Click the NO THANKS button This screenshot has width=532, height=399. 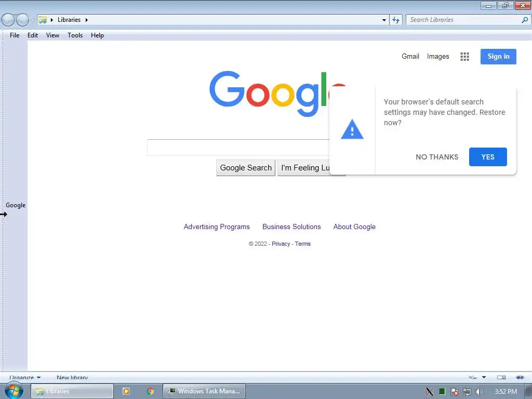[x=436, y=157]
